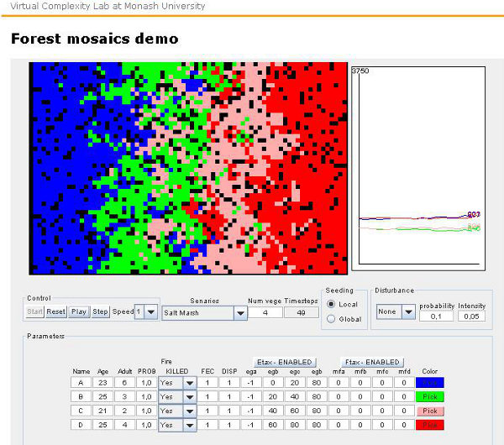Image resolution: width=504 pixels, height=445 pixels.
Task: Open Fire KILLED dropdown for species D
Action: pos(189,425)
